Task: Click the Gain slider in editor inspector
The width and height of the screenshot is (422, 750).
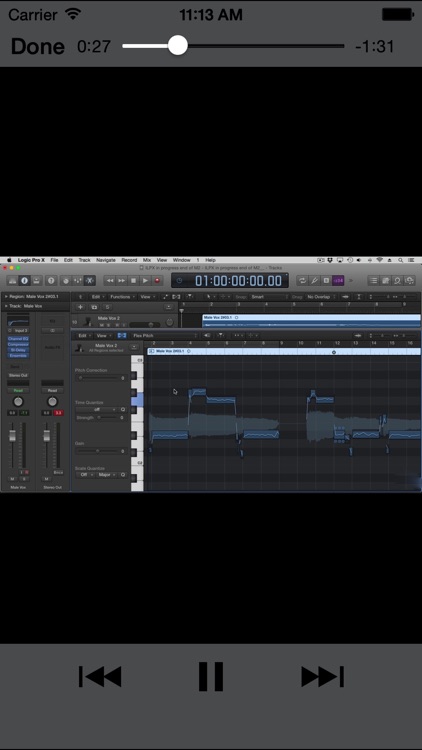Action: (x=98, y=451)
